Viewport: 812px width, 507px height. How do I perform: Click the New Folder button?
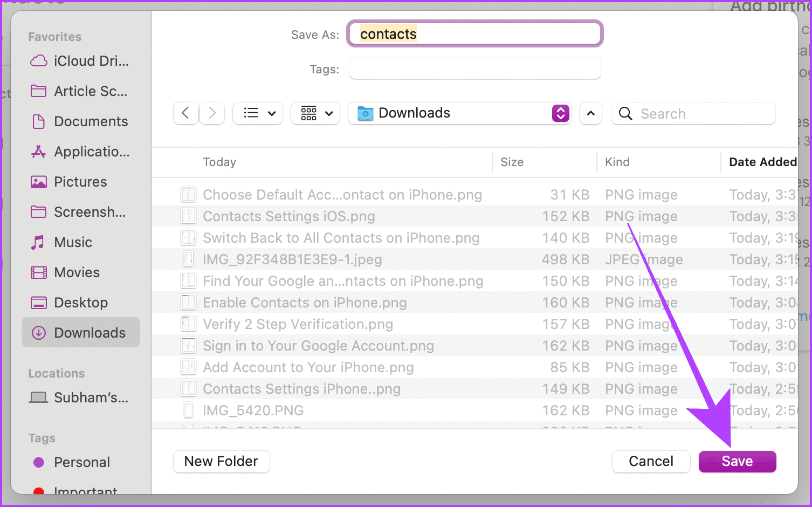click(221, 461)
